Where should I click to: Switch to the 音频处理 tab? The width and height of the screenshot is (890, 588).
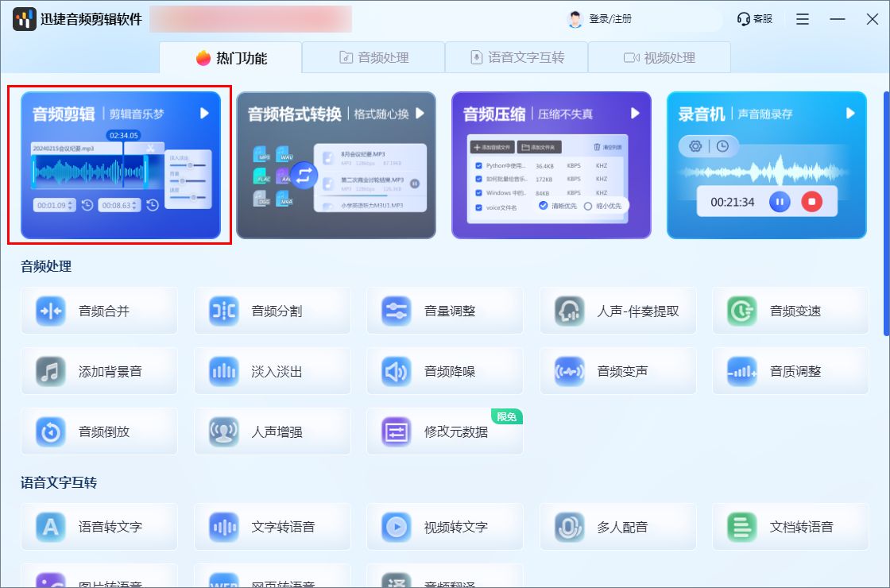[x=373, y=57]
